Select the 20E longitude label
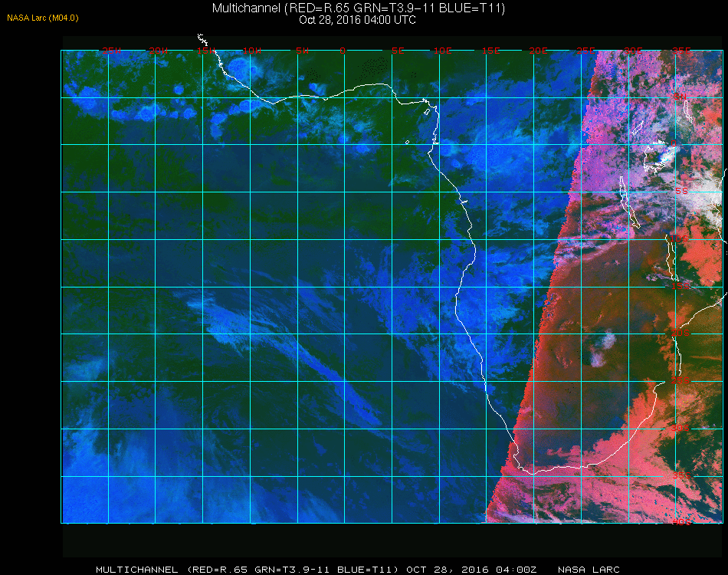 [x=538, y=51]
